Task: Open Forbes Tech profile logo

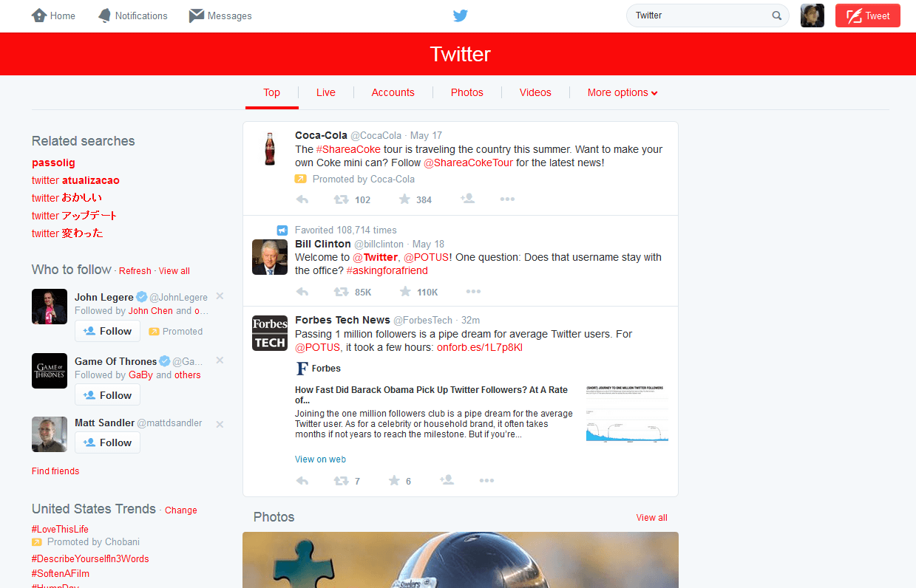Action: click(270, 333)
